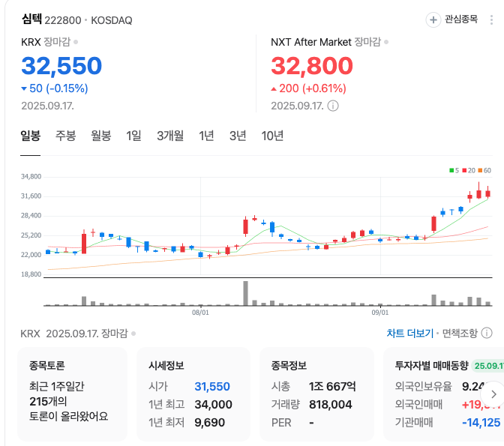Open 차트 더보기 link

click(410, 334)
